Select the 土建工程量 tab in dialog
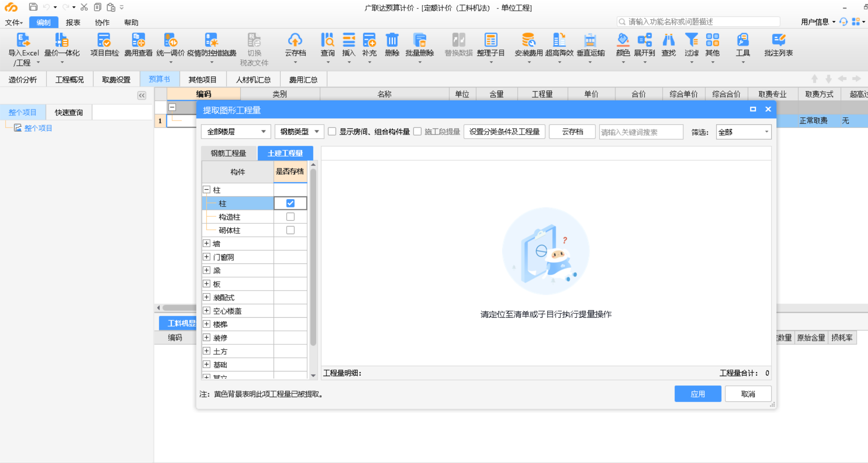The height and width of the screenshot is (463, 868). [285, 153]
